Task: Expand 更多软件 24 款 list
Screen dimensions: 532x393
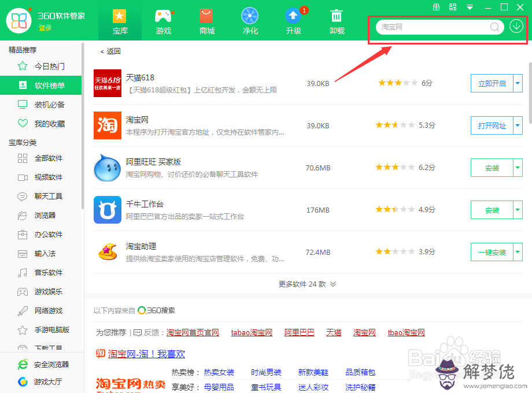Action: coord(307,284)
